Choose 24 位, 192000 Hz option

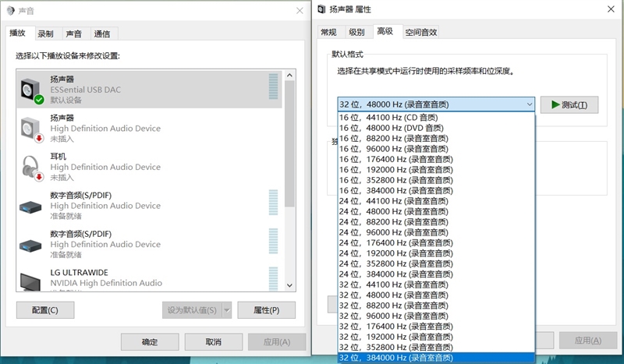436,253
